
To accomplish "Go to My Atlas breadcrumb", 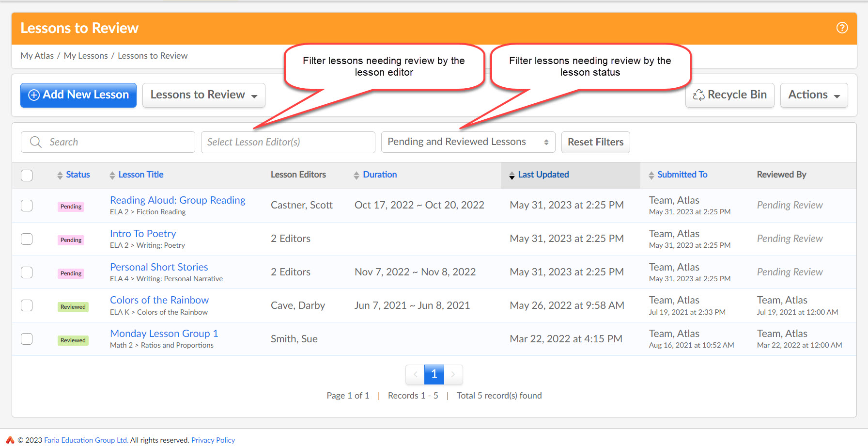I will (37, 56).
